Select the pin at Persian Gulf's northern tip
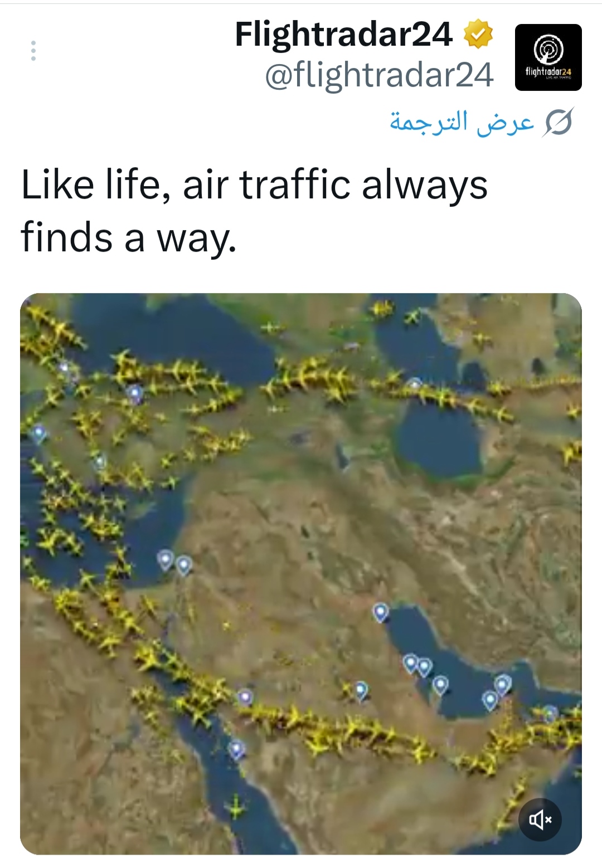 point(380,612)
